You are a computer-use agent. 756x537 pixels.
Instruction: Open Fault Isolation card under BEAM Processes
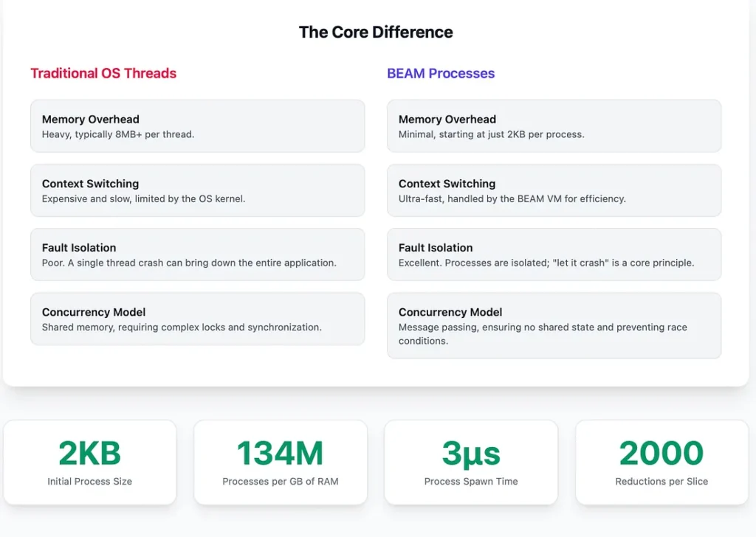(x=554, y=254)
